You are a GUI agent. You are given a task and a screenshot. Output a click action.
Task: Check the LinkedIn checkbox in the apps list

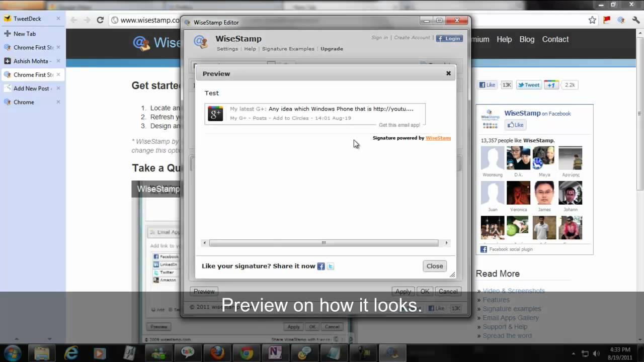click(x=157, y=264)
